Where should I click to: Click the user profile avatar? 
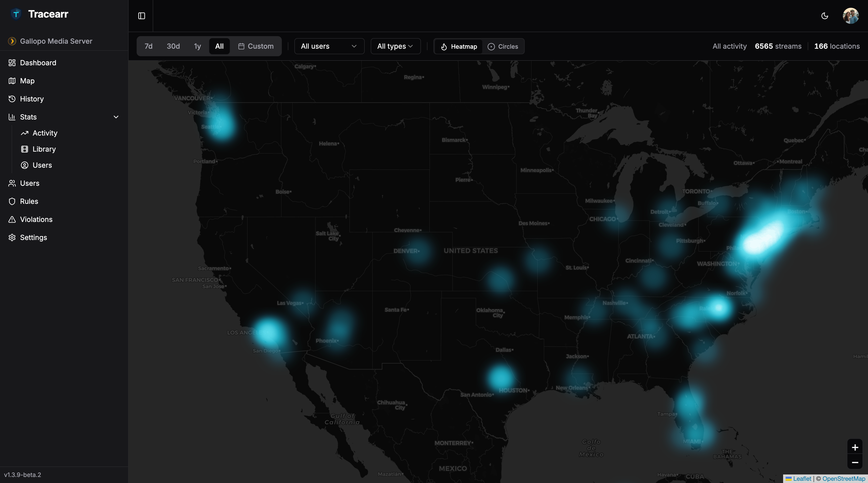pyautogui.click(x=851, y=16)
